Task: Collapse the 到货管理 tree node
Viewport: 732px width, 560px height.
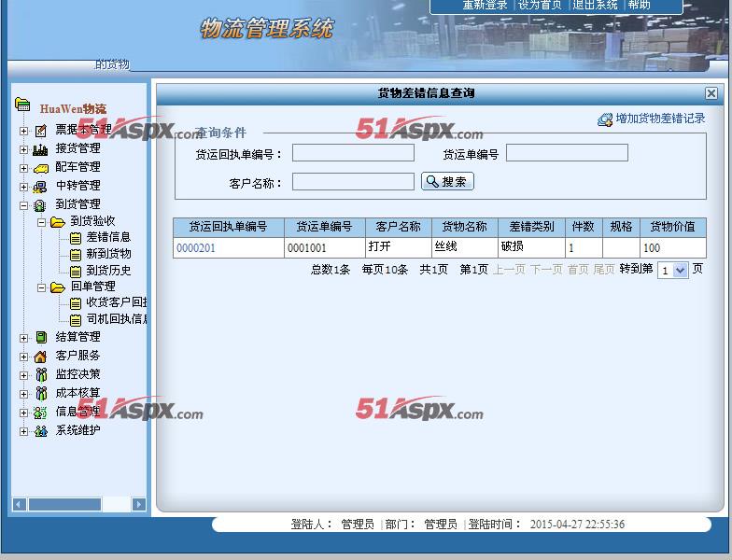Action: 24,205
